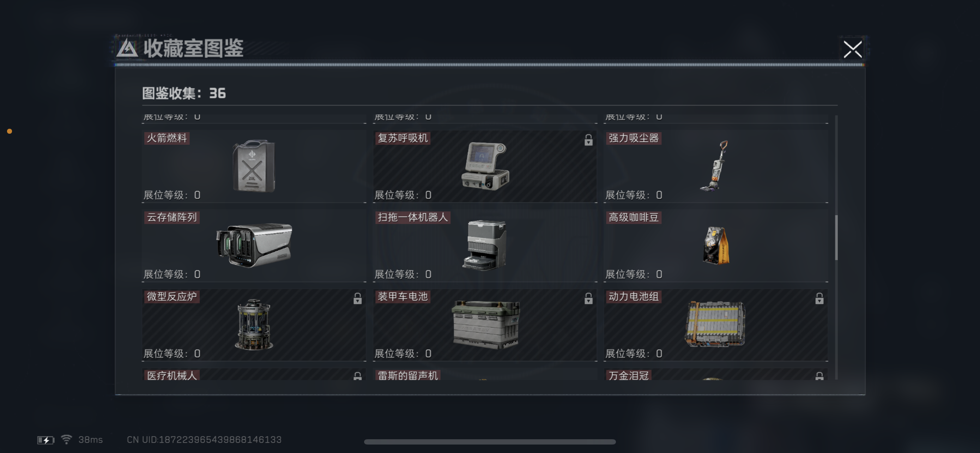Click the lock icon on 装甲车电池 card
This screenshot has height=453, width=980.
click(x=588, y=298)
